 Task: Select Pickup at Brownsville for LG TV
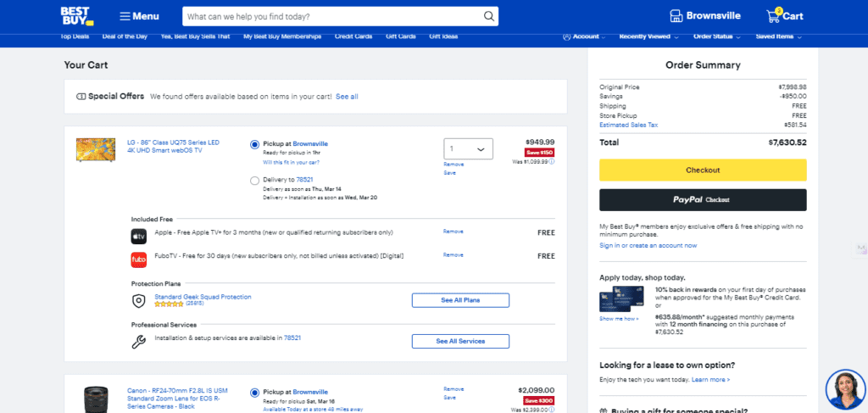(x=254, y=144)
